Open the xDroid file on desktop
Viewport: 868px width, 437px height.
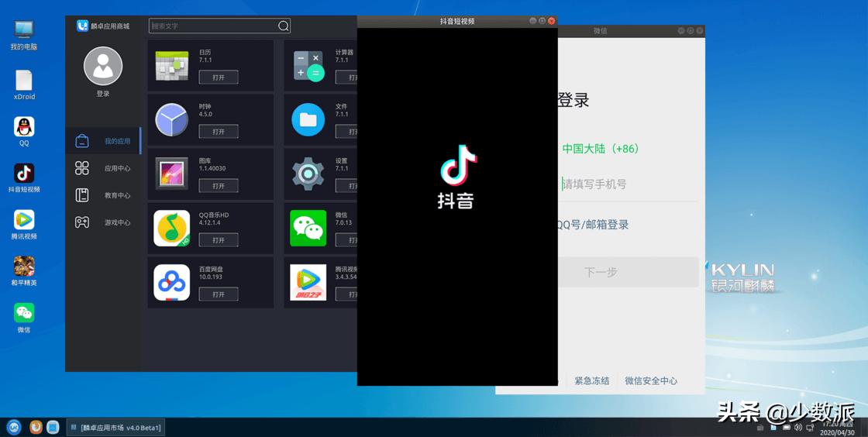(24, 81)
